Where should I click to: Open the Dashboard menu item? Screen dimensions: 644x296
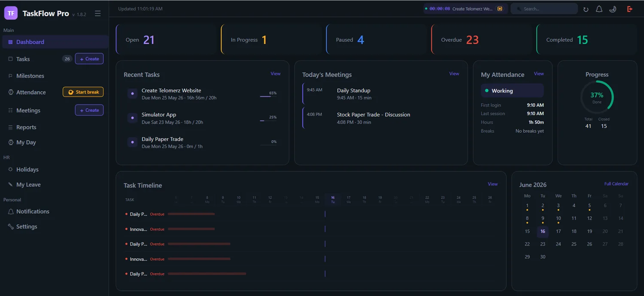[x=55, y=42]
